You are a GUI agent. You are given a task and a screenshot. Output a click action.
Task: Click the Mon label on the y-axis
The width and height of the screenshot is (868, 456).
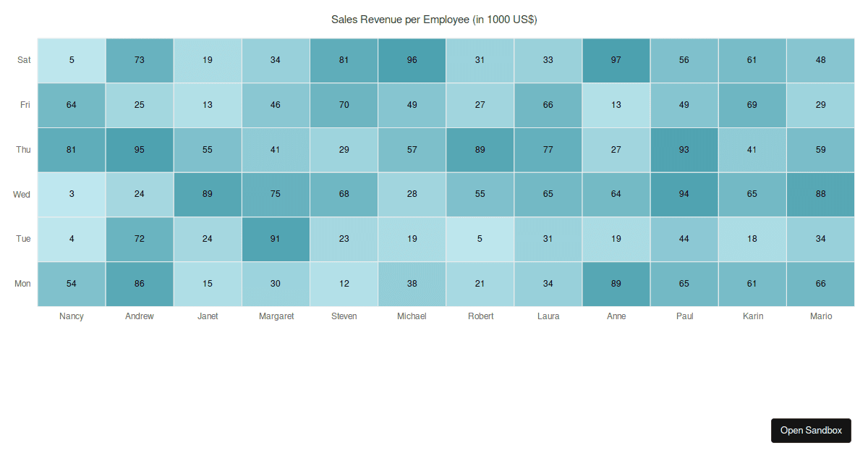22,284
